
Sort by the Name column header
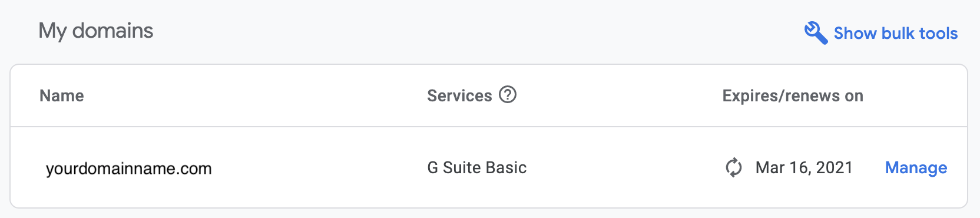[62, 95]
